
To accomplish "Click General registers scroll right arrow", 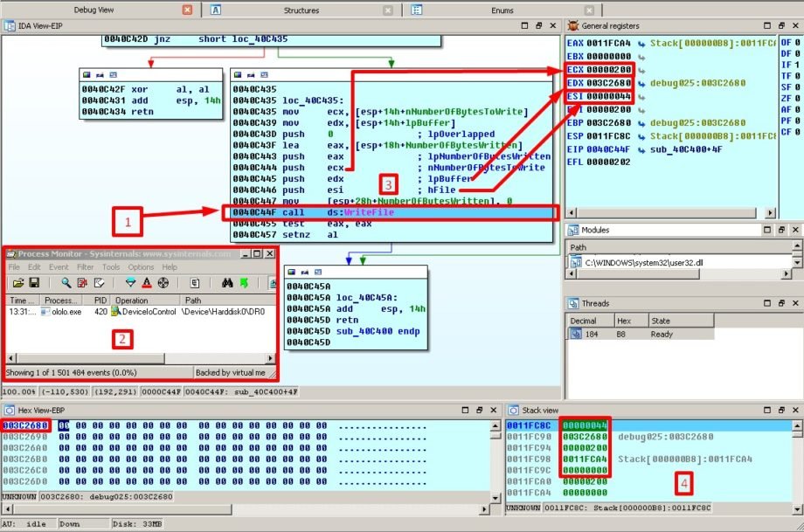I will [x=770, y=212].
